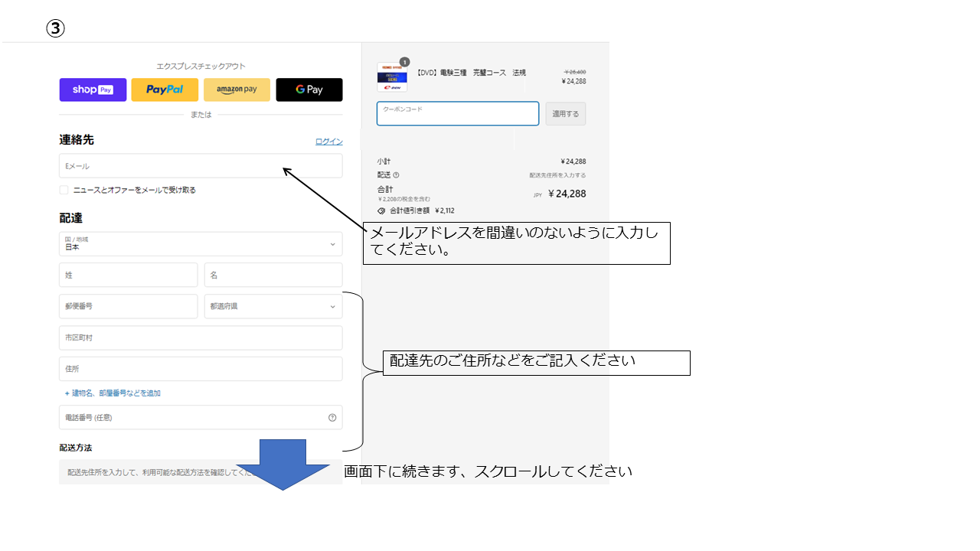Select the G Pay checkout button

point(309,90)
